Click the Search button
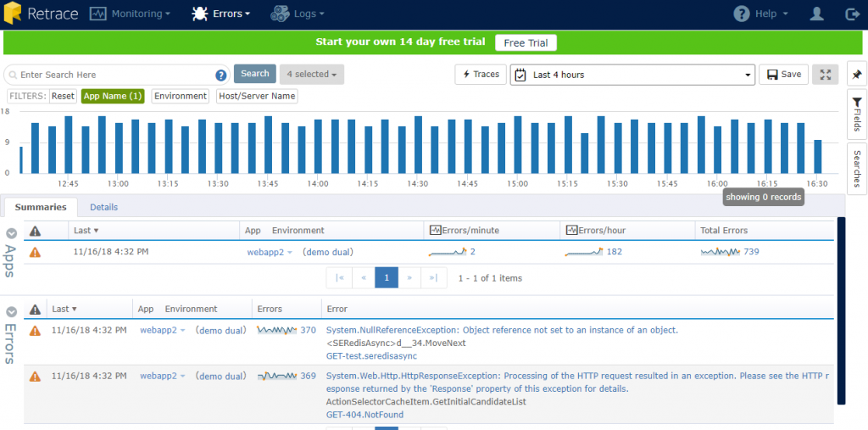 tap(254, 74)
